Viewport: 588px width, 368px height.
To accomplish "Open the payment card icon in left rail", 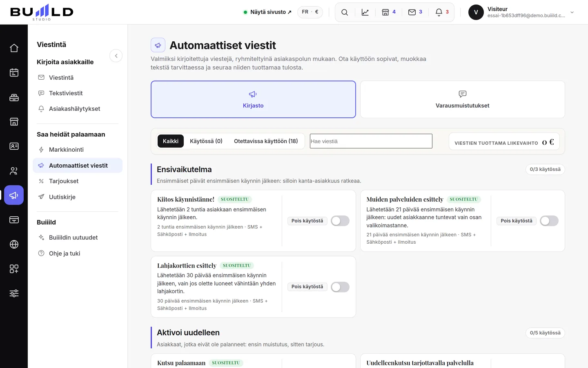I will coord(14,220).
